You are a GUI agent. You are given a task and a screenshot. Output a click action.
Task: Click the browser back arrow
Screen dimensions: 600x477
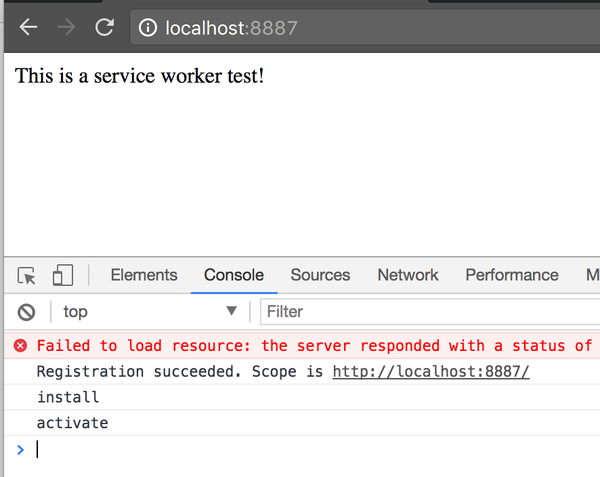coord(28,27)
